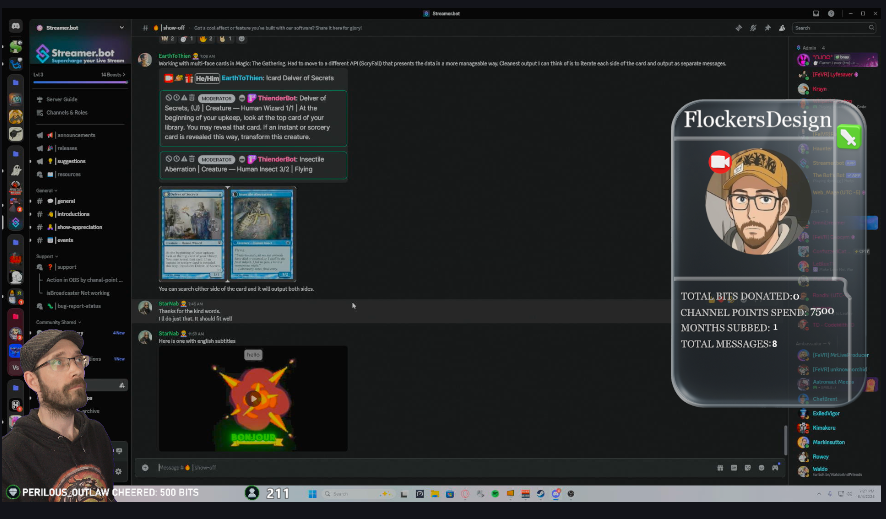Click the chat message scrollbar
The width and height of the screenshot is (886, 519).
tap(785, 440)
